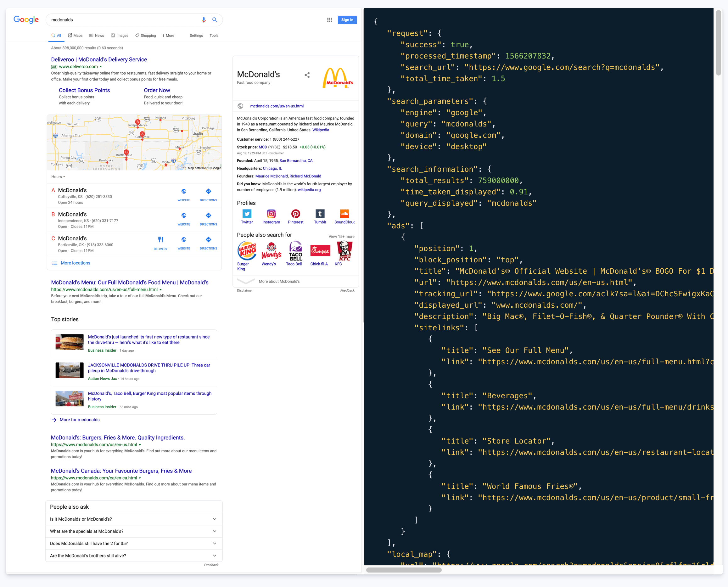Expand 'More about McDonald's' chevron
The width and height of the screenshot is (728, 587).
[x=246, y=281]
